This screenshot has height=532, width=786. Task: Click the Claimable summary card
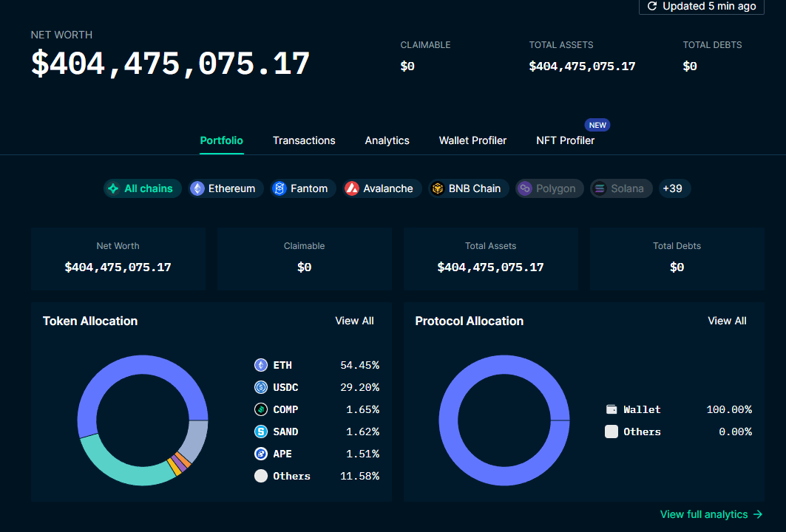(305, 259)
